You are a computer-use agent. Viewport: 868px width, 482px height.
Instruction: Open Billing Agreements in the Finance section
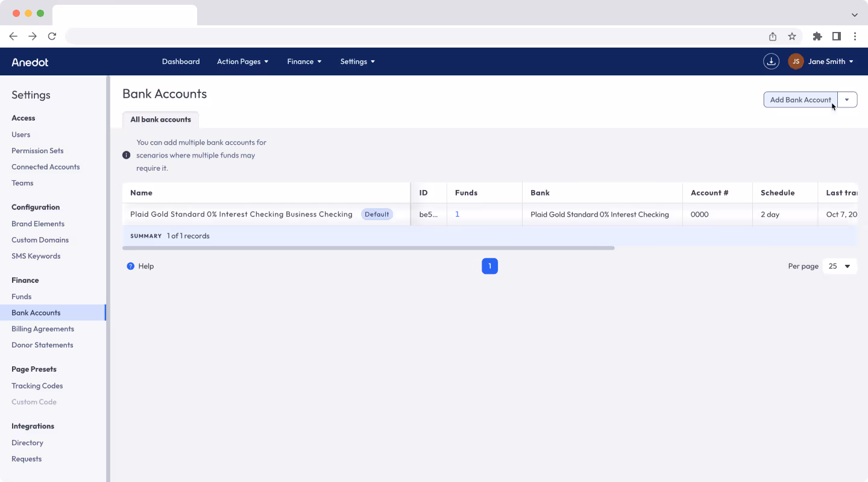tap(43, 329)
